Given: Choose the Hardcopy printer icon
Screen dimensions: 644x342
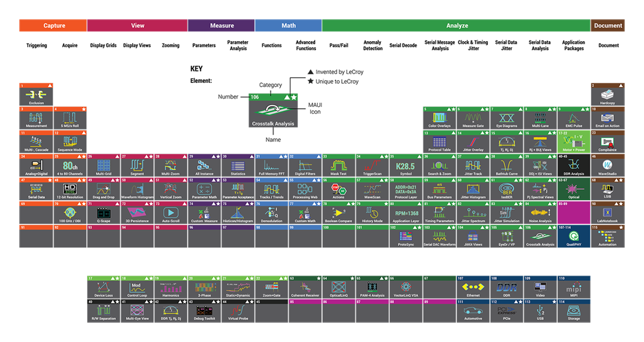Looking at the screenshot, I should [608, 95].
